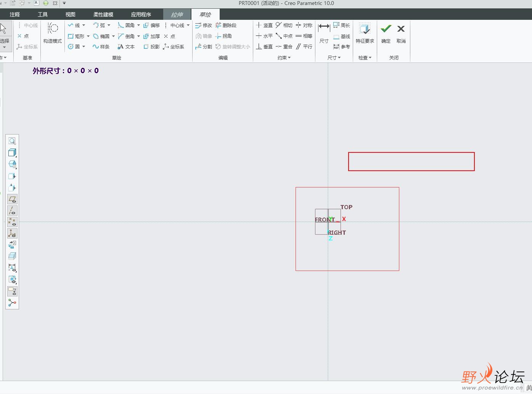532x394 pixels.
Task: Click the 投影 (Project) tool
Action: 151,46
